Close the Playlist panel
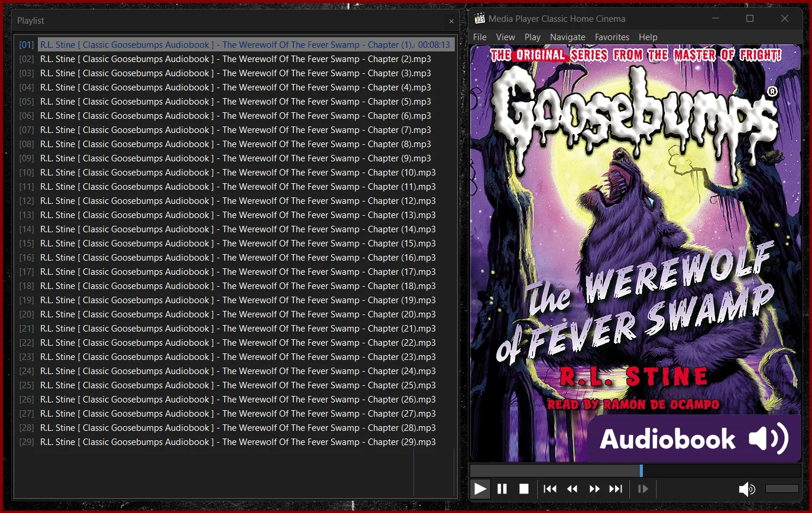Viewport: 812px width, 513px height. point(451,21)
